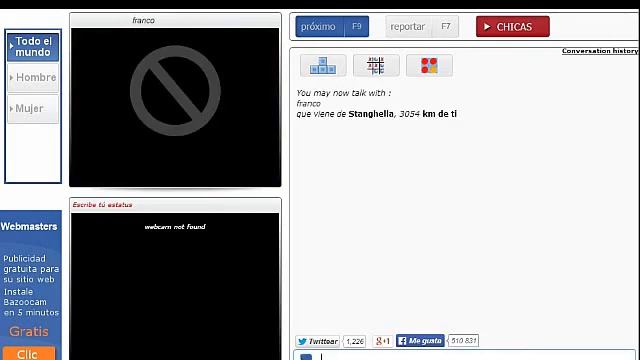This screenshot has height=360, width=640.
Task: Click the Escribe tú estatus field
Action: [175, 205]
